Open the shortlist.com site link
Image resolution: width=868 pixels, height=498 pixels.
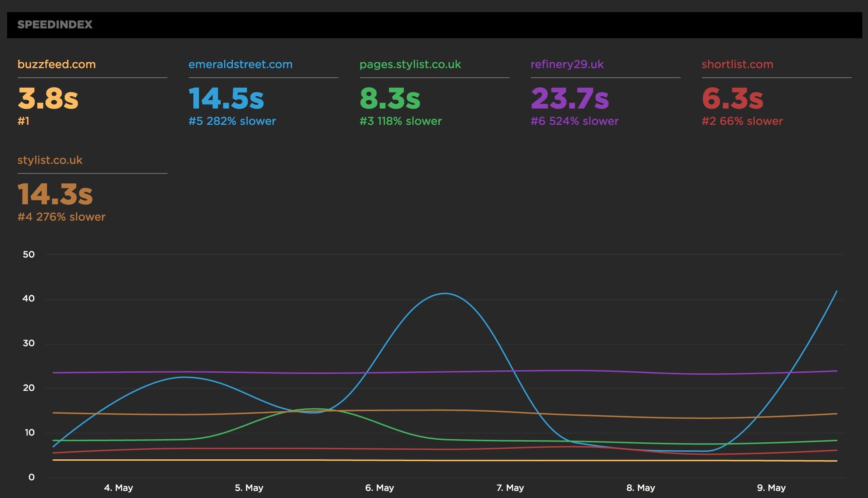[x=737, y=64]
